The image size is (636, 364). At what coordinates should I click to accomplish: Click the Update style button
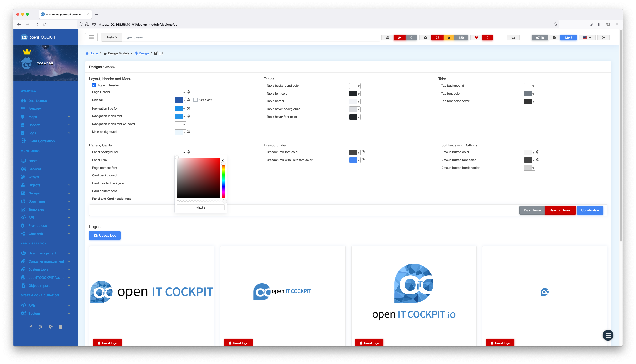(x=590, y=210)
